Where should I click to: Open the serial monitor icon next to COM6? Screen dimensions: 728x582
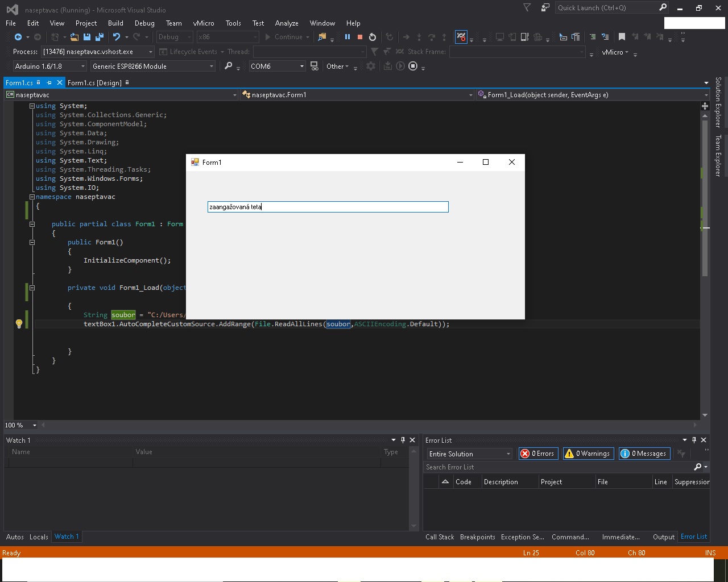click(x=314, y=66)
